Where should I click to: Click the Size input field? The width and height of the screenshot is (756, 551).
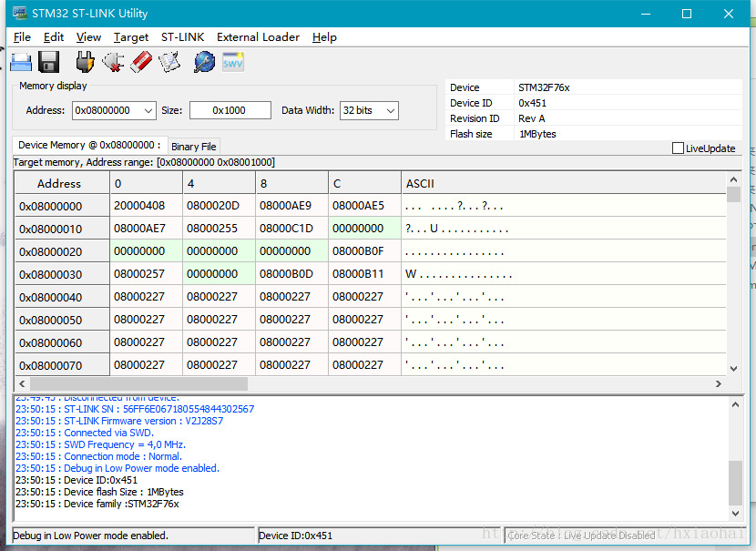coord(230,110)
